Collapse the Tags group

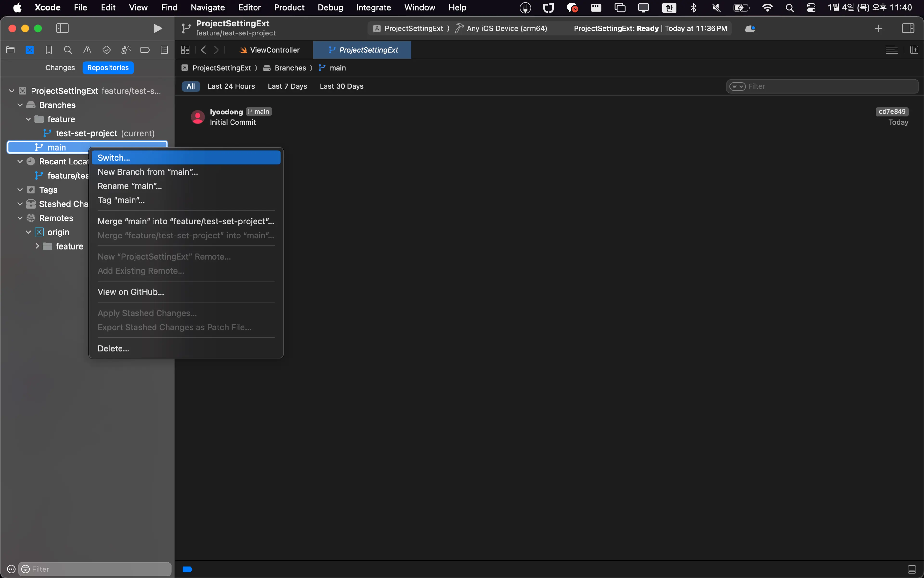(x=20, y=190)
